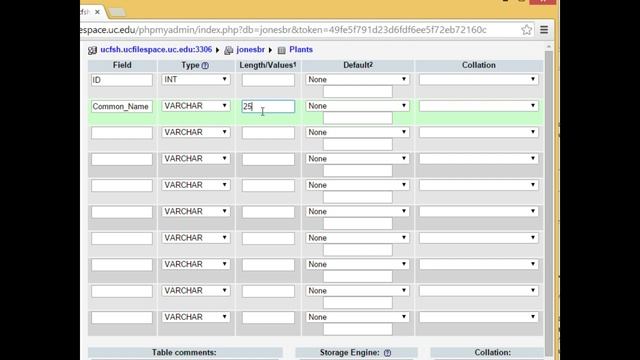Image resolution: width=640 pixels, height=360 pixels.
Task: Click the length box containing 25
Action: tap(268, 107)
